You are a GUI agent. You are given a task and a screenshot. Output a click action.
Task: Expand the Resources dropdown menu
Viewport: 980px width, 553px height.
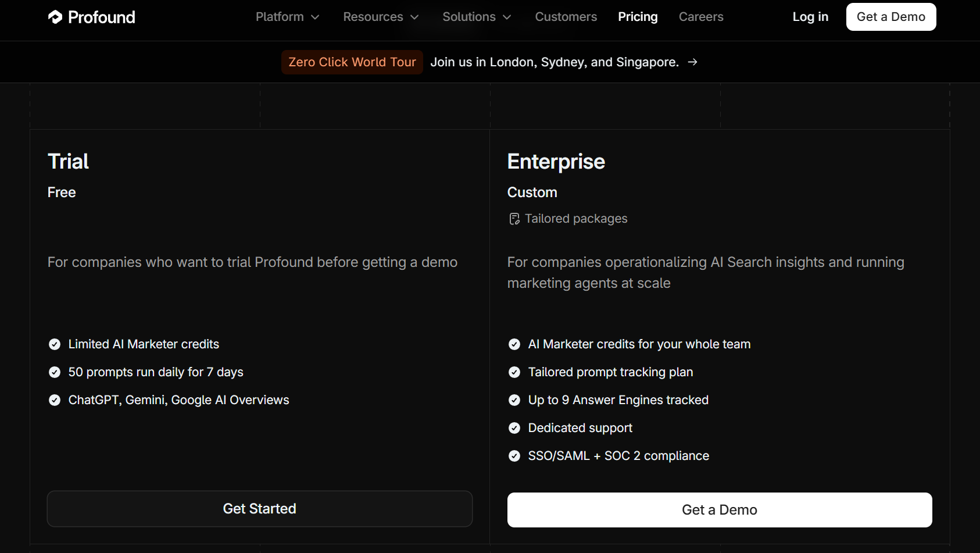(x=381, y=17)
